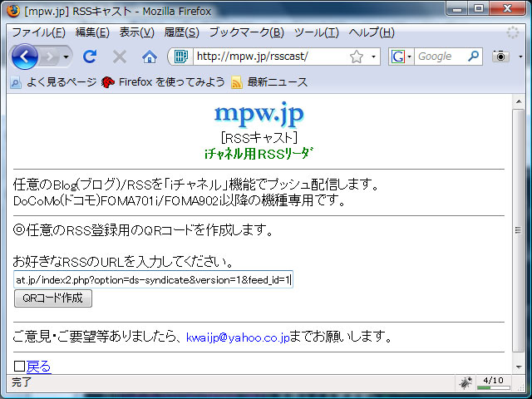Open the ツール(T) menu
The width and height of the screenshot is (532, 399).
coord(316,32)
